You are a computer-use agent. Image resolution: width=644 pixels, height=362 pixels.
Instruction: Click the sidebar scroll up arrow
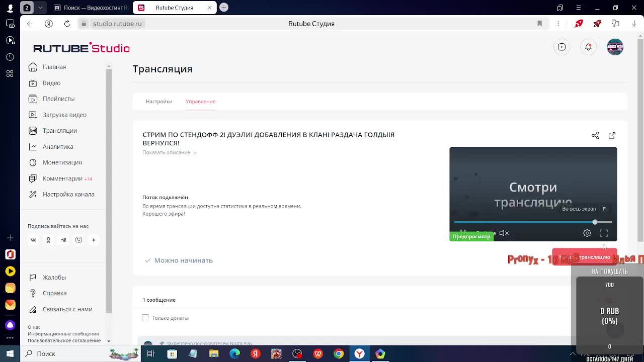(109, 66)
